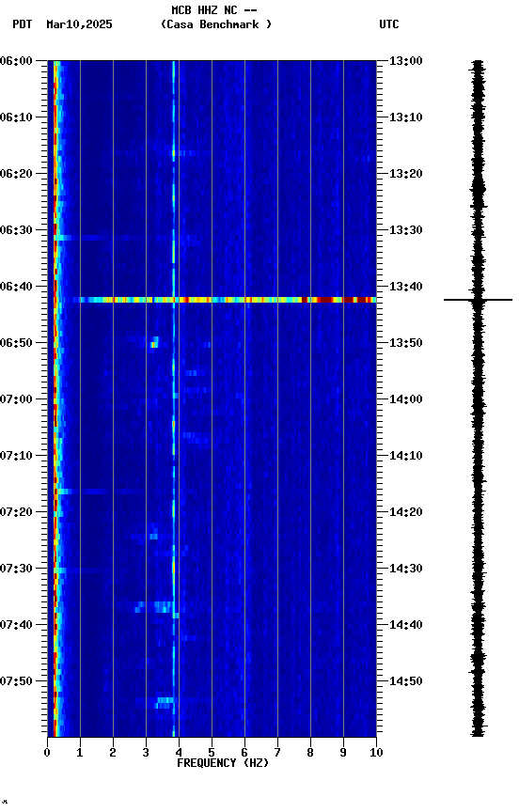This screenshot has height=812, width=519.
Task: Click the '14:20' UTC time label
Action: click(x=406, y=513)
